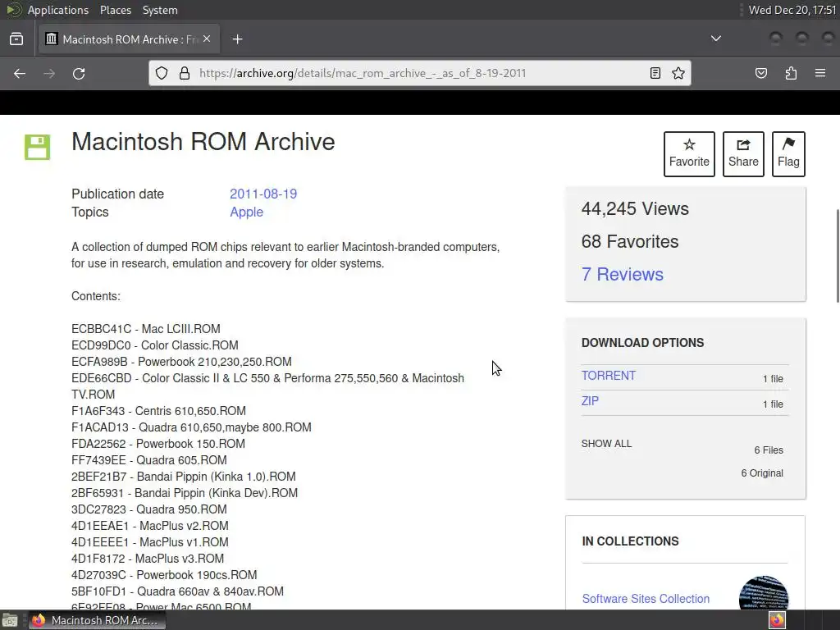Image resolution: width=840 pixels, height=630 pixels.
Task: Bookmark this page with star
Action: [x=678, y=73]
